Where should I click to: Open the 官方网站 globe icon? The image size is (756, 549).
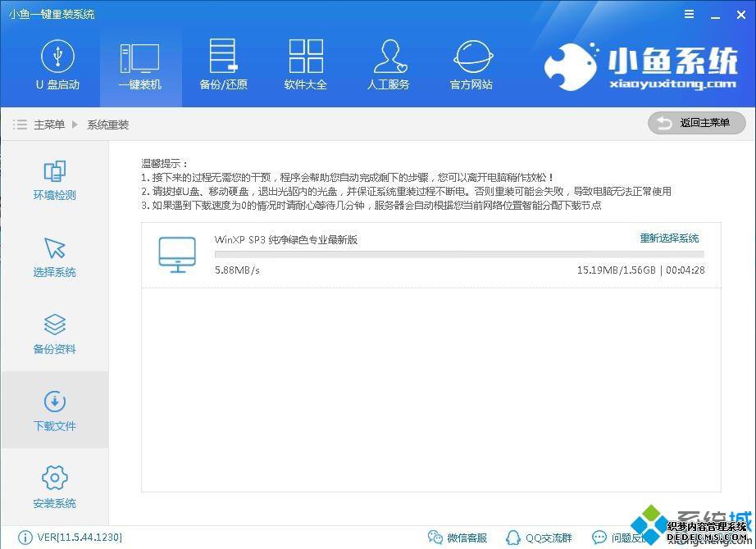coord(471,66)
